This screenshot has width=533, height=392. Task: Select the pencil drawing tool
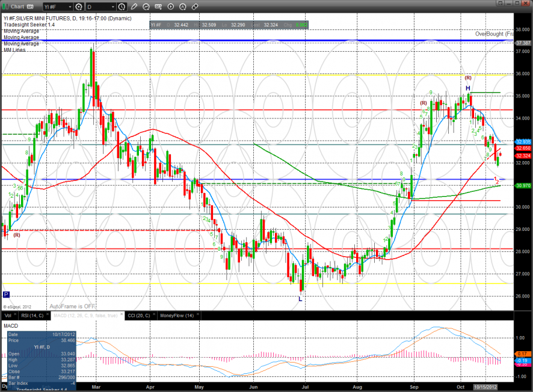point(134,7)
